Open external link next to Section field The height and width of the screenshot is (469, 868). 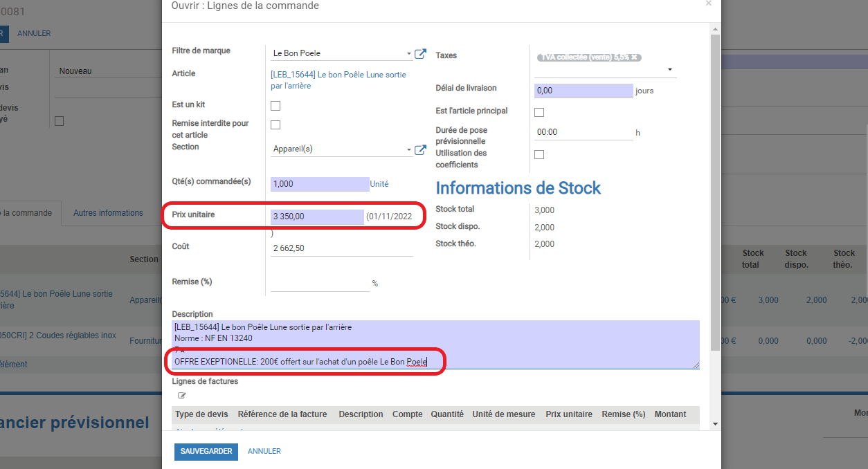tap(420, 149)
